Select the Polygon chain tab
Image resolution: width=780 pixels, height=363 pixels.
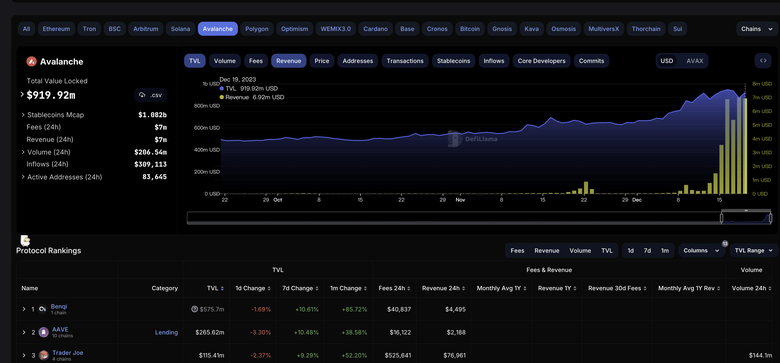click(x=257, y=29)
